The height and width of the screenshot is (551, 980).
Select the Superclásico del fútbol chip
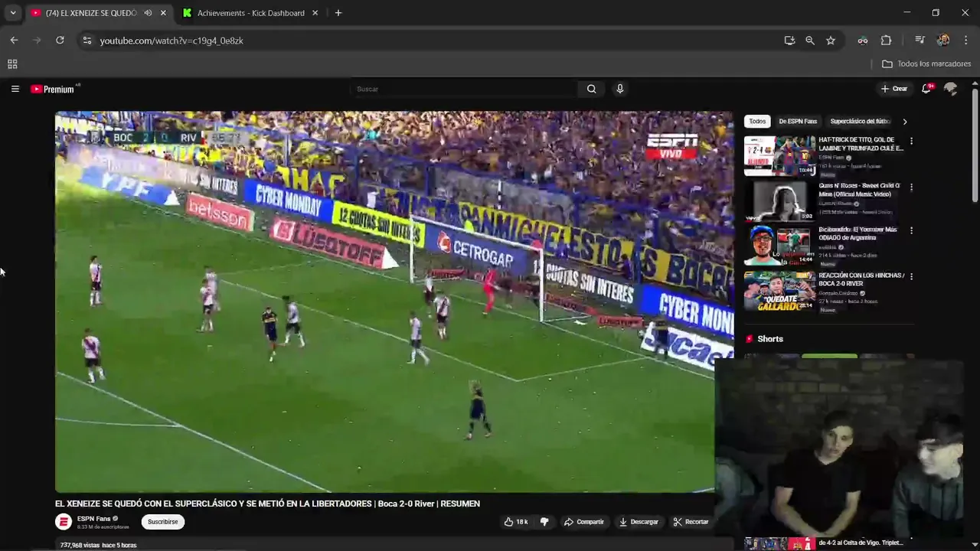(860, 121)
